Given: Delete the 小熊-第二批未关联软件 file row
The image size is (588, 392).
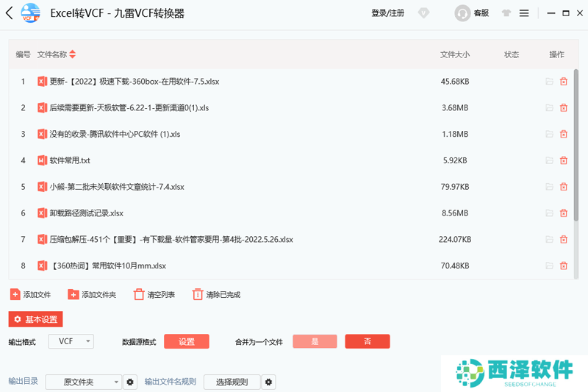Looking at the screenshot, I should [564, 187].
